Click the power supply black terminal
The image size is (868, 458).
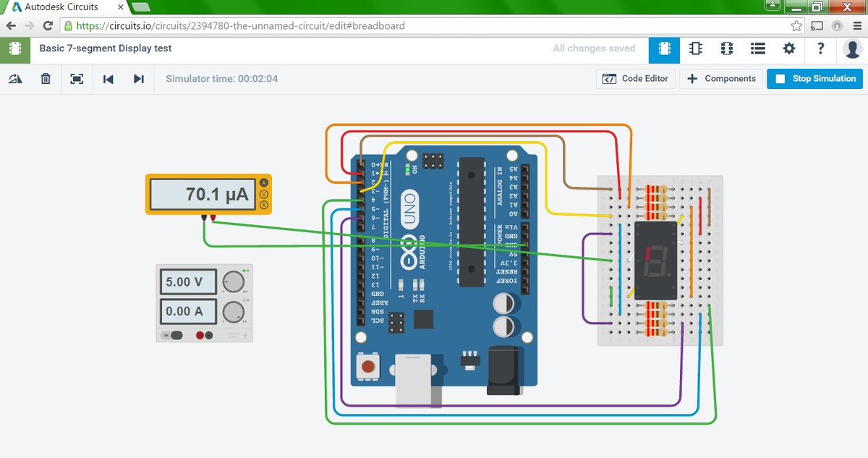tap(210, 335)
